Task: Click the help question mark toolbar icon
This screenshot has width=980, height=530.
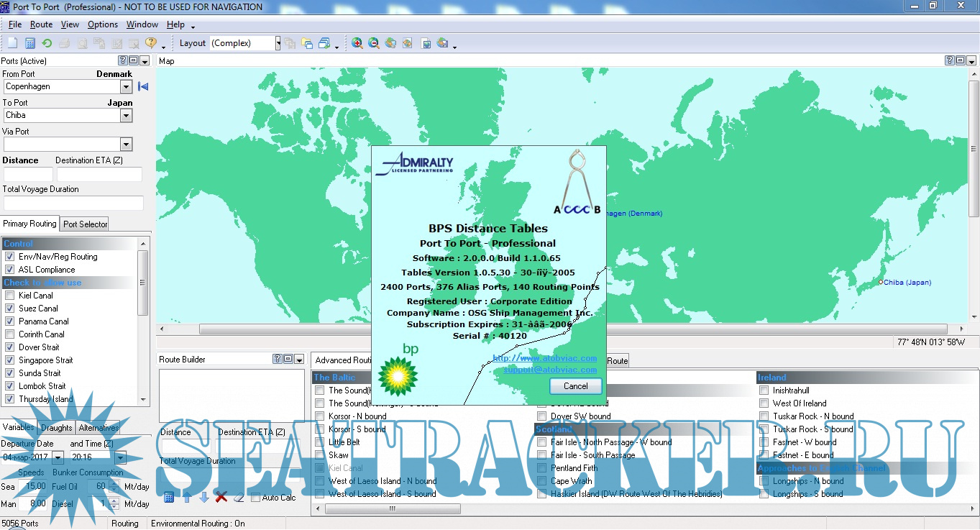Action: tap(151, 44)
